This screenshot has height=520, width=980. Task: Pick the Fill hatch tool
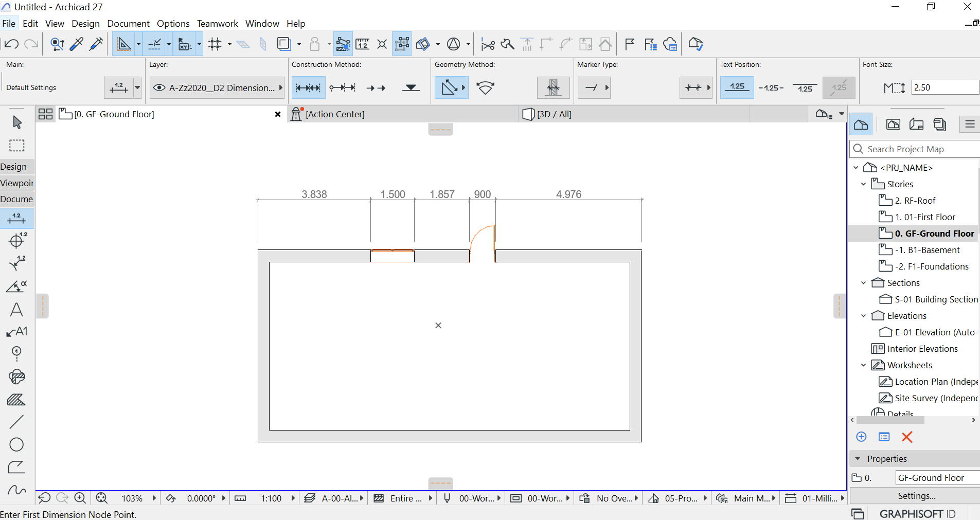[x=16, y=400]
